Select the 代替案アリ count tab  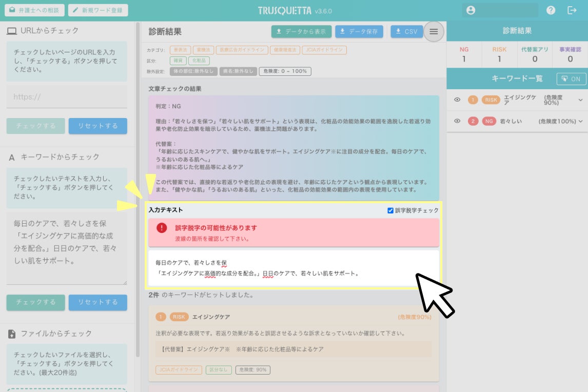coord(535,54)
